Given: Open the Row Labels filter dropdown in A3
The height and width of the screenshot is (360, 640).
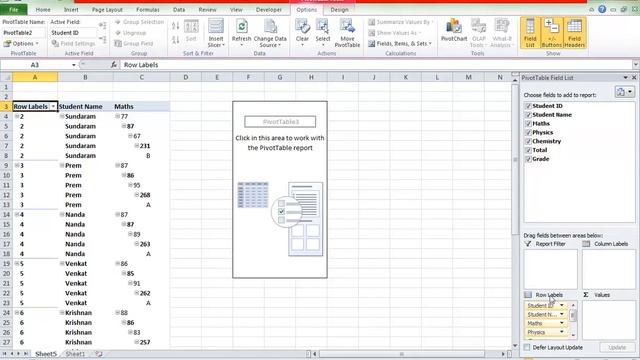Looking at the screenshot, I should pos(53,107).
